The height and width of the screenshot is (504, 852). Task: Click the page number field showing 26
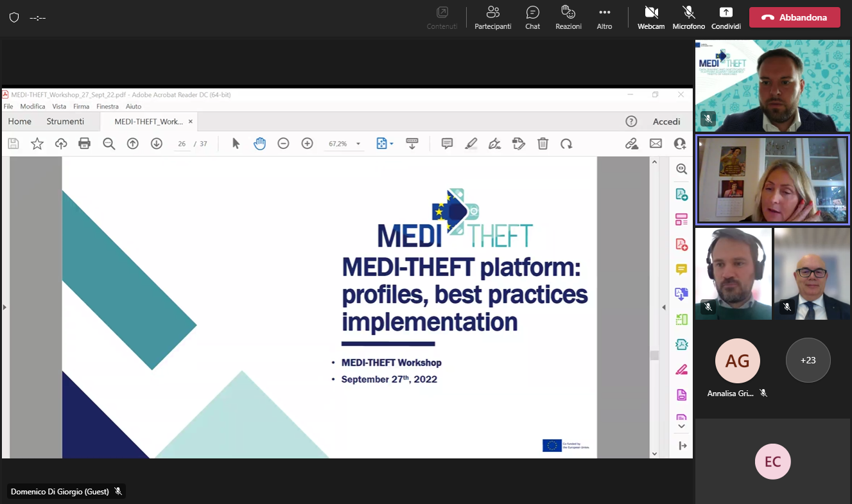[x=182, y=144]
